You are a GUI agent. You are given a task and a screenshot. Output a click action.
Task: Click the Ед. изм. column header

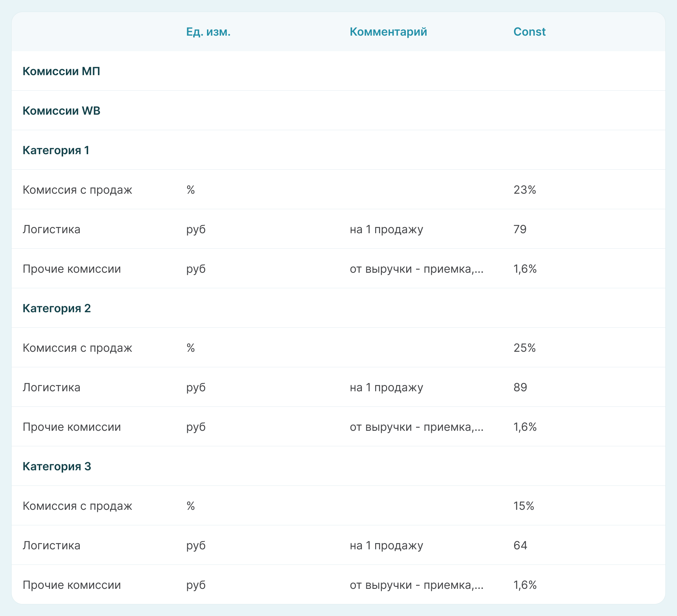click(x=208, y=32)
